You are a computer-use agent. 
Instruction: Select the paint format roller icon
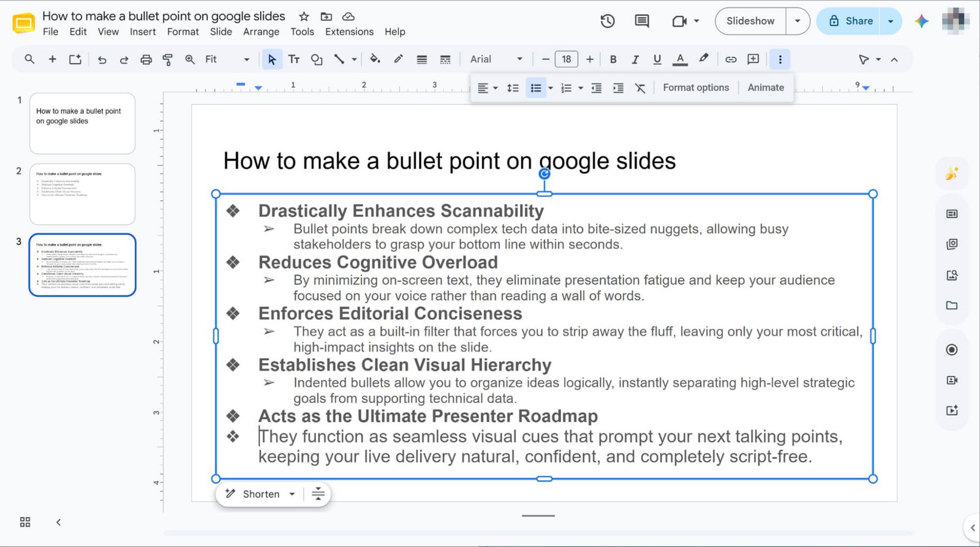pyautogui.click(x=167, y=59)
